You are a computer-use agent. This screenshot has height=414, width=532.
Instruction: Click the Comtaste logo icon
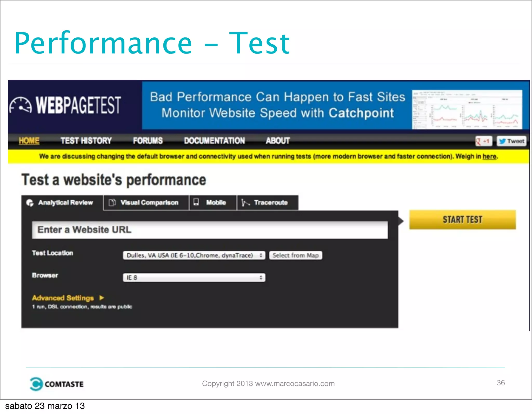[36, 384]
